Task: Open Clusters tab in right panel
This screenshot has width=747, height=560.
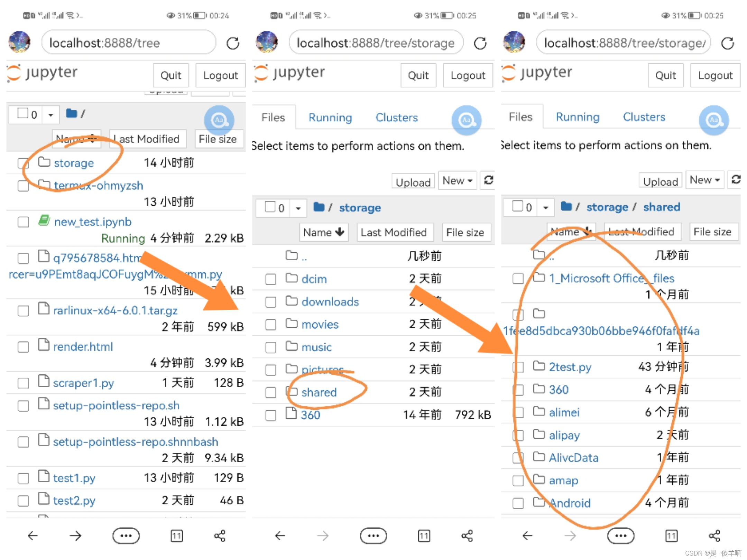Action: pyautogui.click(x=644, y=117)
